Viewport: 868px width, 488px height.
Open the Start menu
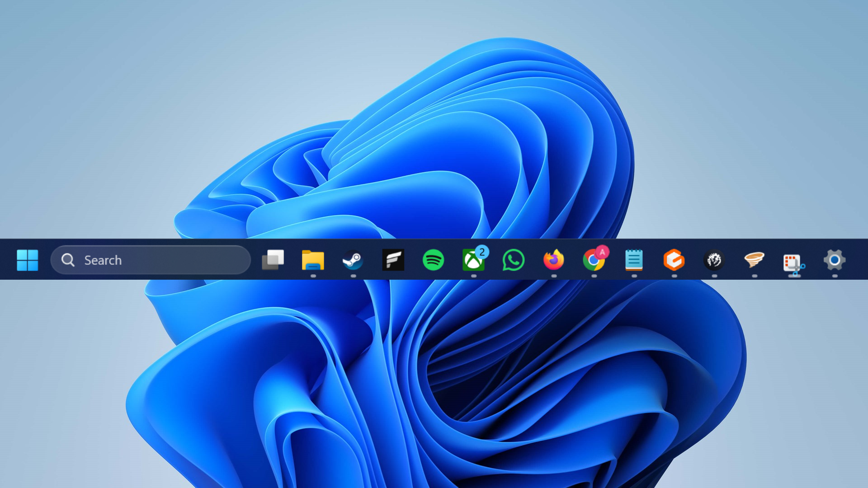point(28,260)
